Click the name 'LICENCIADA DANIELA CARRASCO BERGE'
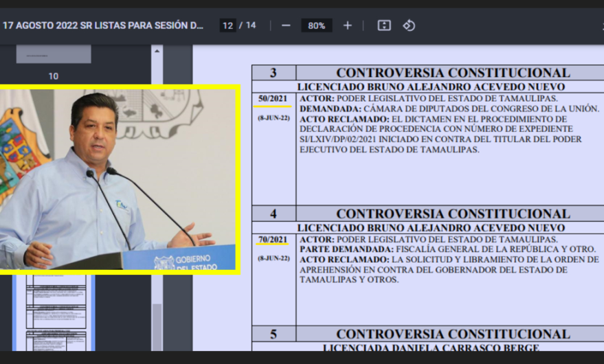Screen dimensions: 604x364 [x=431, y=348]
